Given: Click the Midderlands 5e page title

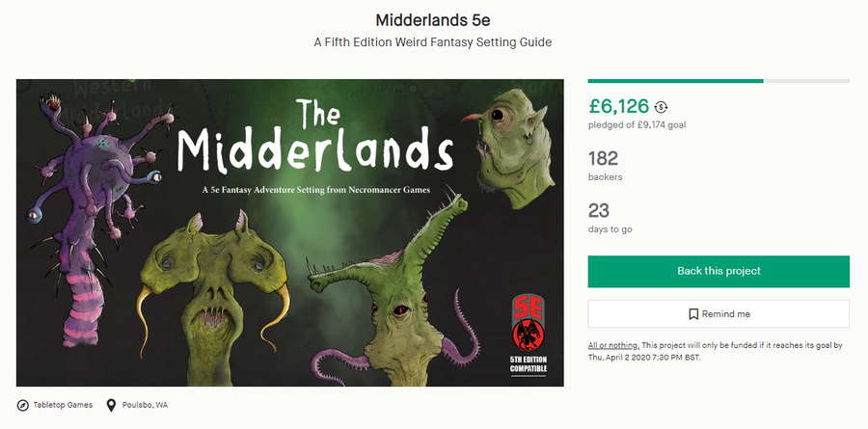Looking at the screenshot, I should 433,20.
